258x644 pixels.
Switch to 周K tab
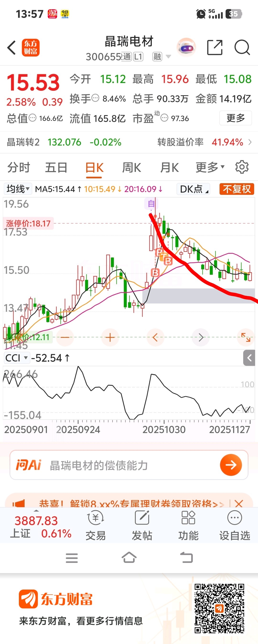[x=132, y=167]
